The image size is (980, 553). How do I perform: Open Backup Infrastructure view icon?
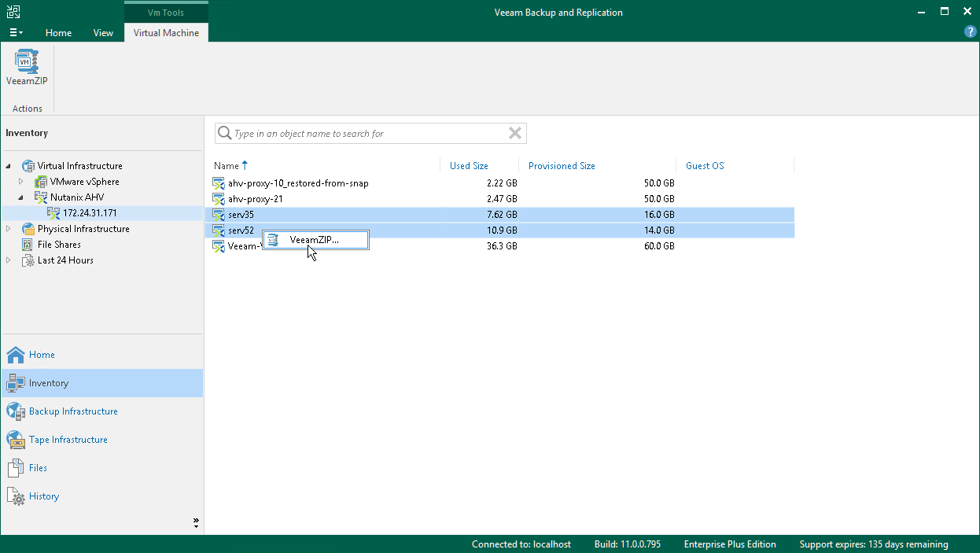(x=16, y=411)
